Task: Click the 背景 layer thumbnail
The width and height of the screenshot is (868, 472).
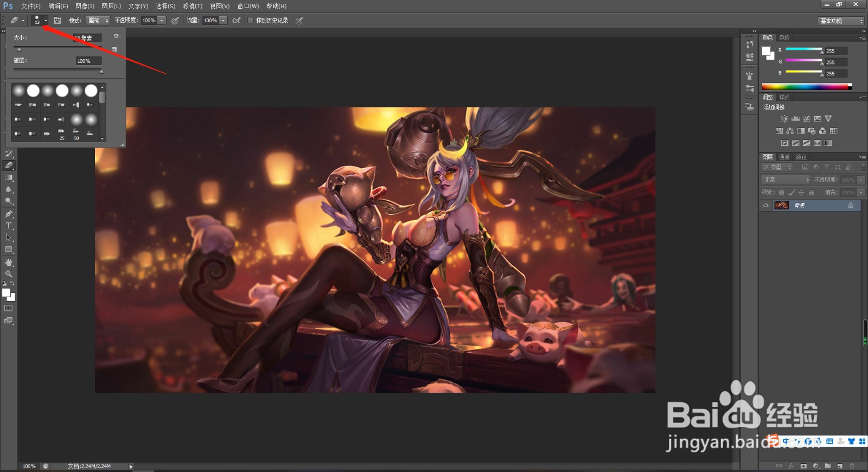Action: pos(781,206)
